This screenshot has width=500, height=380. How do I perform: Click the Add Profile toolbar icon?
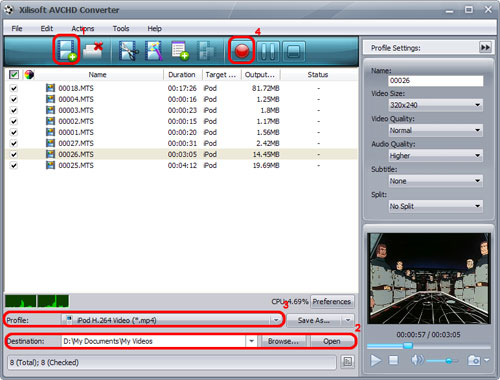click(180, 51)
